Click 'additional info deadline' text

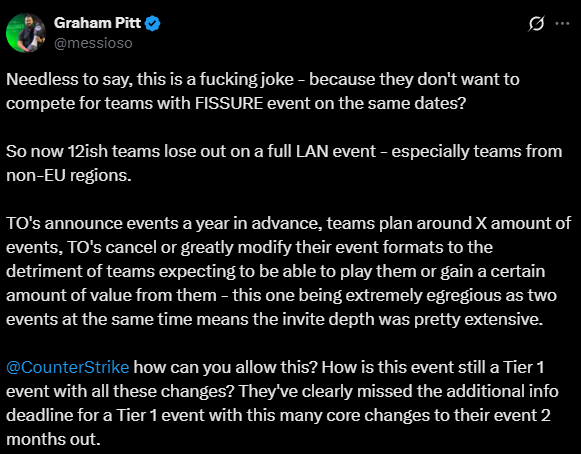(282, 403)
